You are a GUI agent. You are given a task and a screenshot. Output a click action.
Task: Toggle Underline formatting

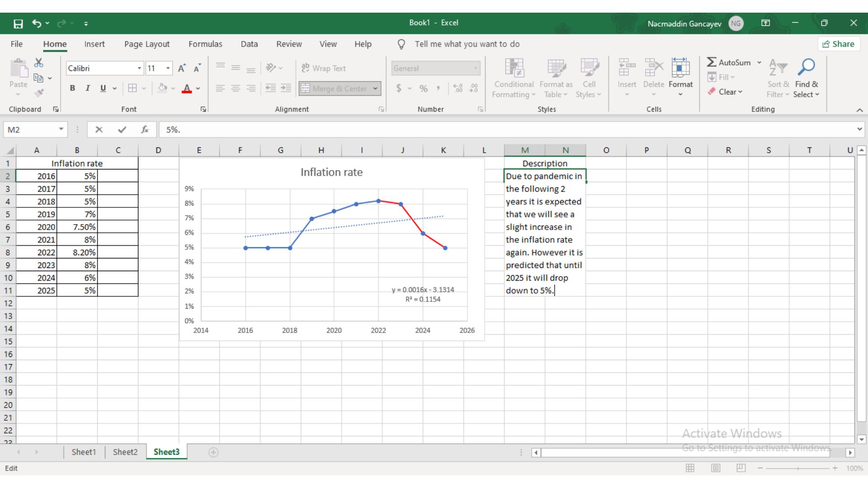103,88
